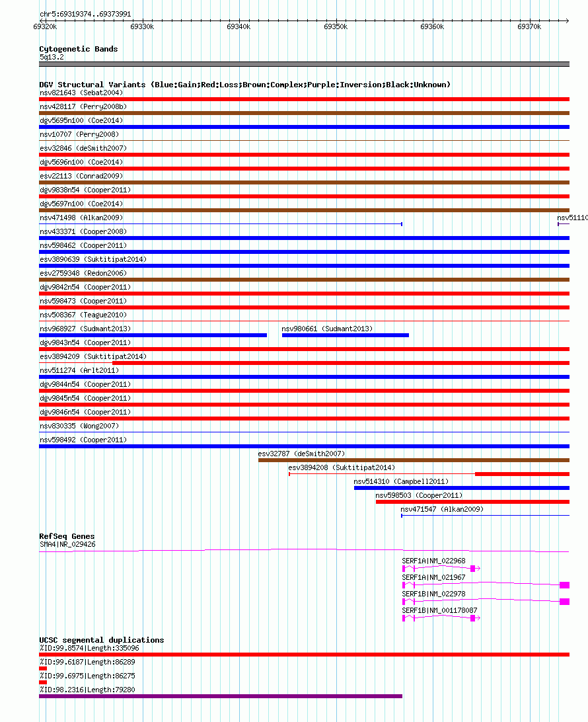Select the esv32846 (deSmith2007) label
588x722 pixels.
pyautogui.click(x=83, y=148)
